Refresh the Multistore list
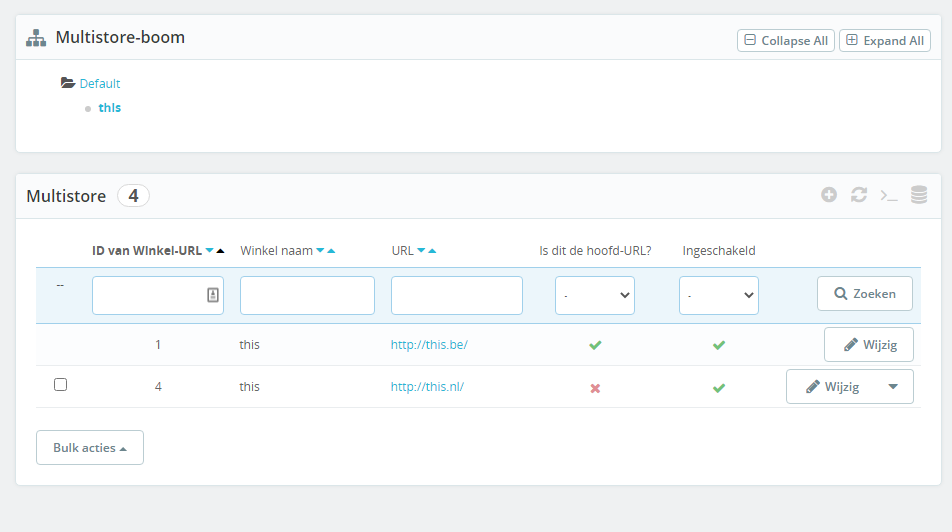 tap(858, 195)
